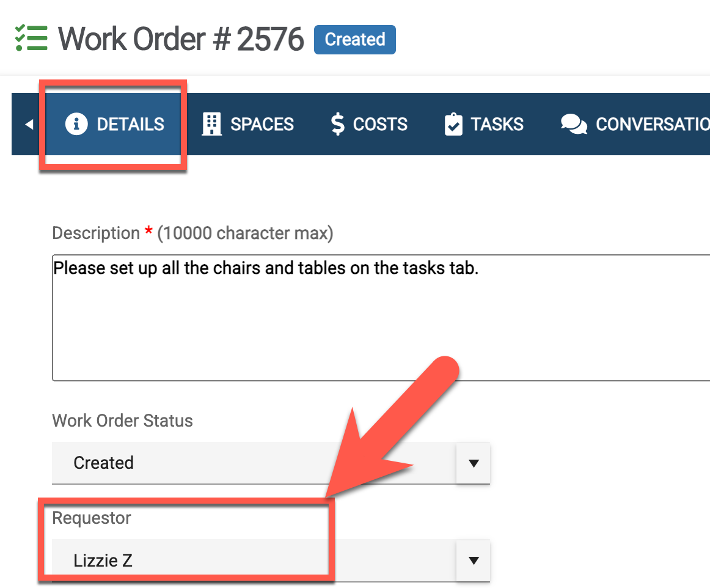
Task: Click the green checklist work order icon
Action: [31, 39]
